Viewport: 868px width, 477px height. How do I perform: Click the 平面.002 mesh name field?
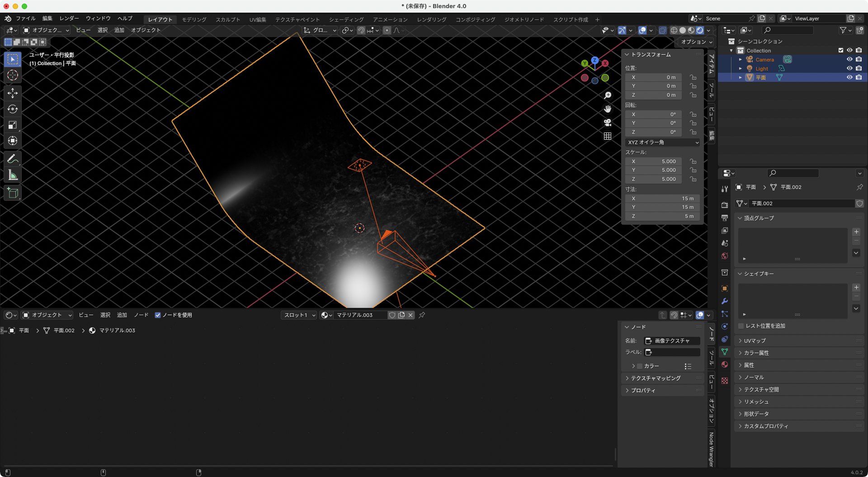pos(800,203)
